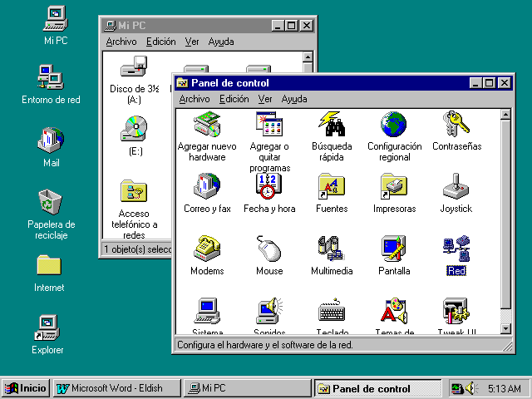Click scroll up arrow in Panel de control

coord(505,115)
